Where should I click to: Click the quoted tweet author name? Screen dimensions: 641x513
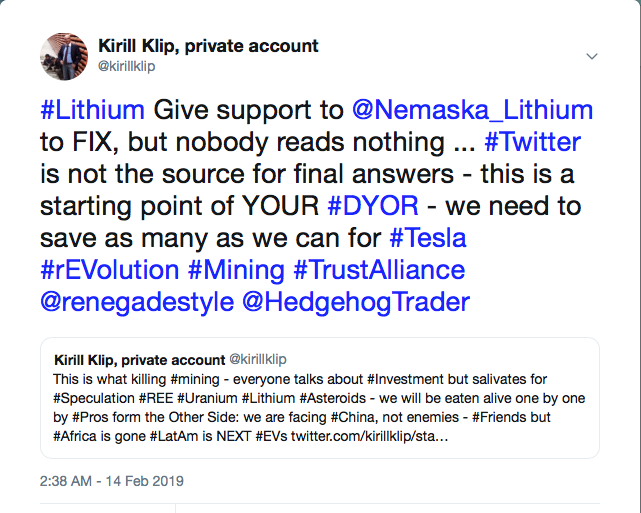pos(139,357)
